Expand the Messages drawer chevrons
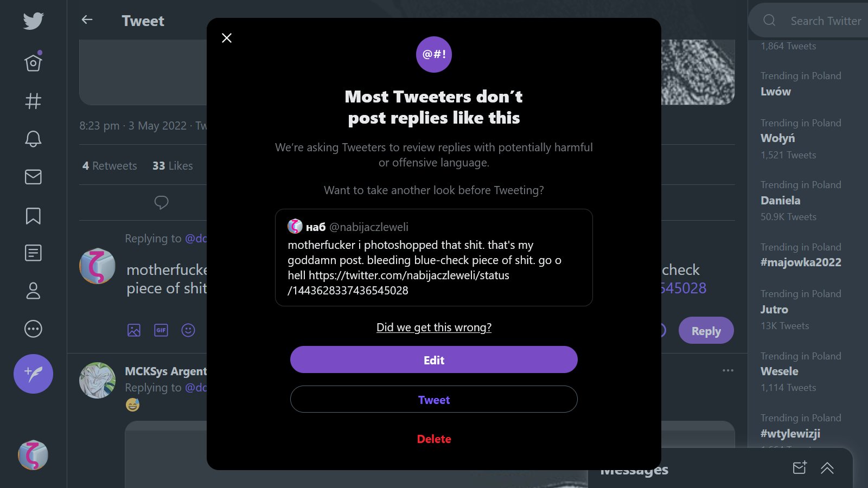Viewport: 868px width, 488px height. (827, 468)
